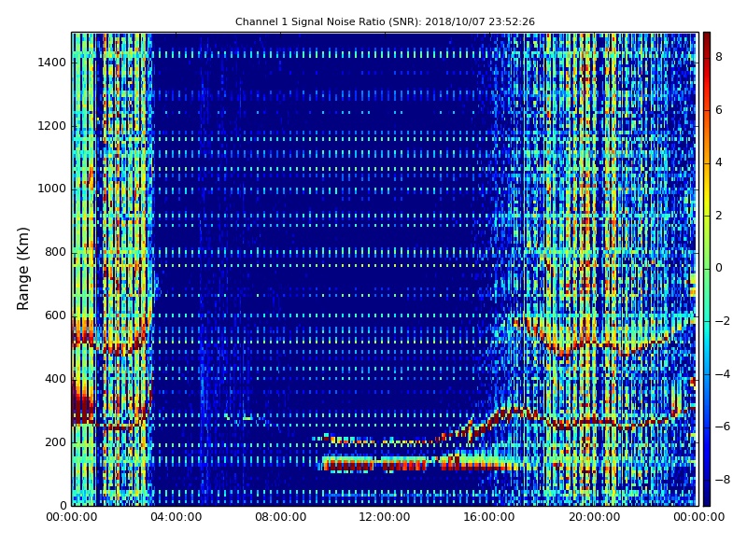Click the colorbar value 8 label
This screenshot has height=560, width=747.
pyautogui.click(x=719, y=58)
